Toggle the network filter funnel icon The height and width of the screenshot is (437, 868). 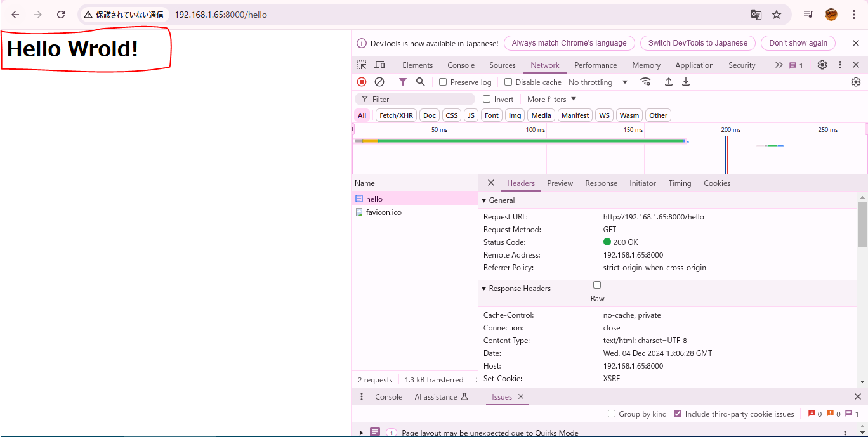(x=403, y=82)
